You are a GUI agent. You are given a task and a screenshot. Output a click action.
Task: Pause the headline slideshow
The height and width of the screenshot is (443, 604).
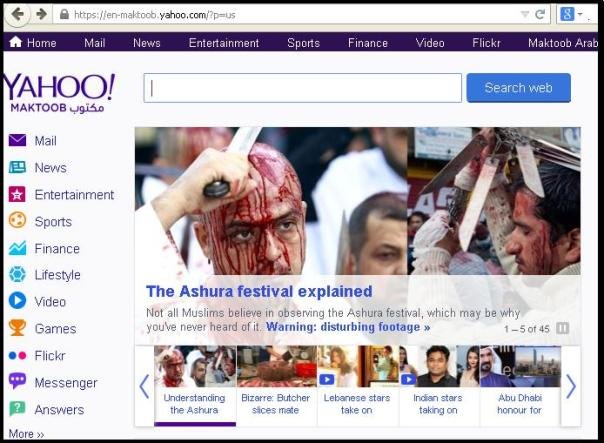562,328
